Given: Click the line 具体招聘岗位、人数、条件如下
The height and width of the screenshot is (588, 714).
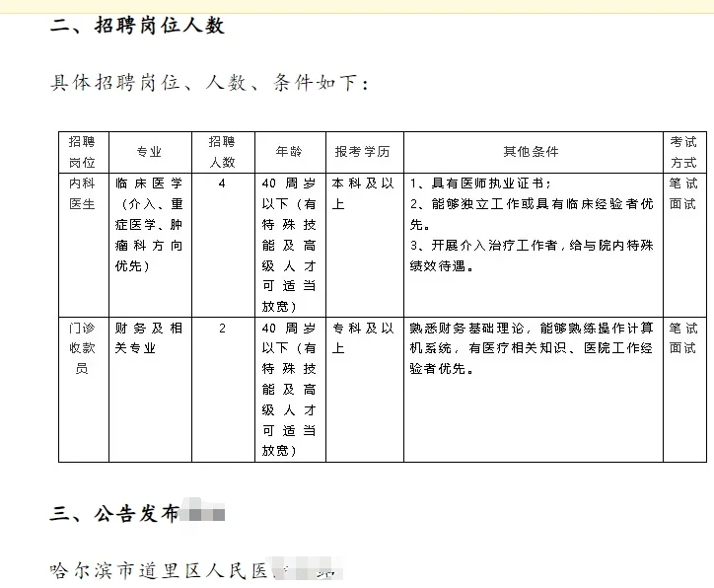Looking at the screenshot, I should click(x=209, y=83).
